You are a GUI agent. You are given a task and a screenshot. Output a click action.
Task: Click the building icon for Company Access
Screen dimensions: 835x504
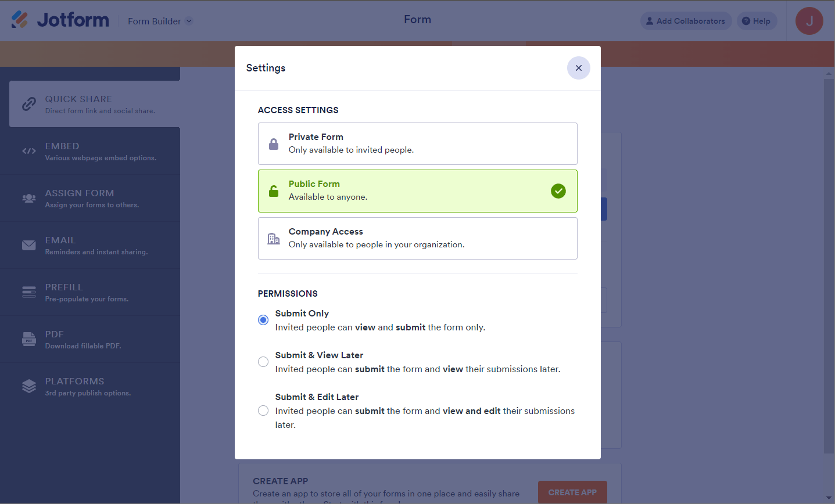[x=274, y=239]
